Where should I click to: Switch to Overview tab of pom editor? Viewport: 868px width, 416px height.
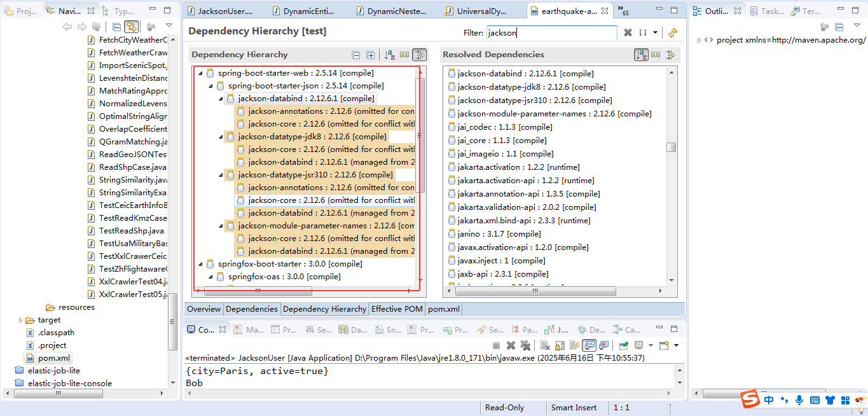click(x=203, y=309)
